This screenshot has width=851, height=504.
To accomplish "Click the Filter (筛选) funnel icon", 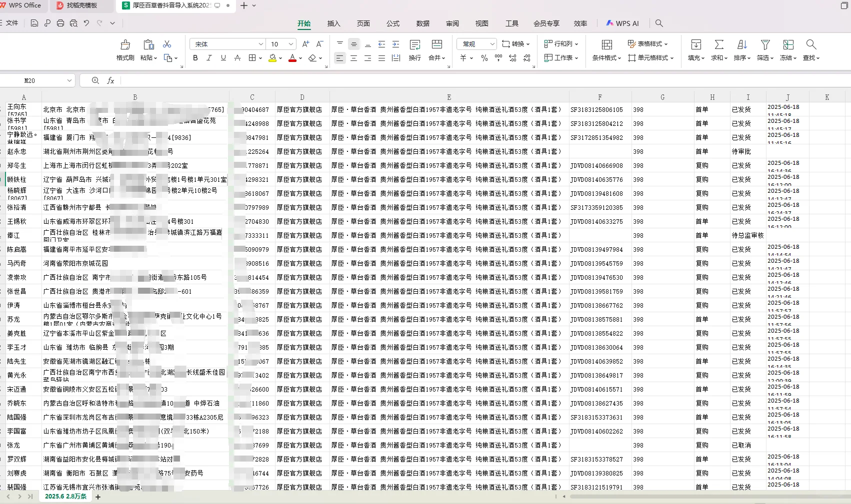I will pyautogui.click(x=765, y=44).
